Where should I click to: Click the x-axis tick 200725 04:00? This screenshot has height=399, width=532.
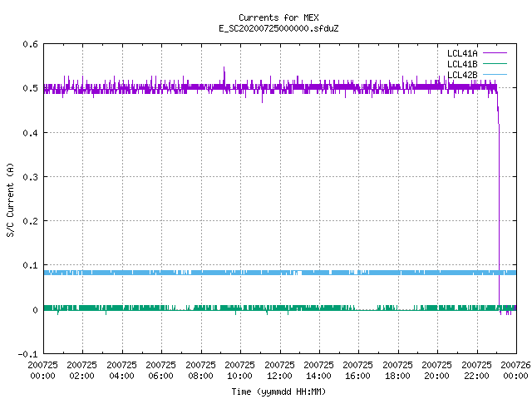(121, 371)
